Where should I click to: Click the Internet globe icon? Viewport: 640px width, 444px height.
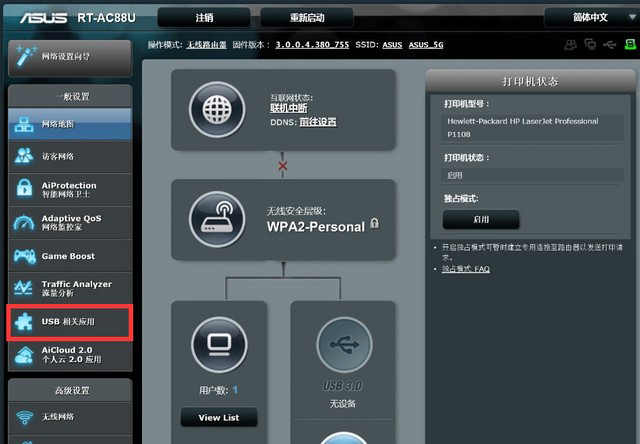coord(217,109)
